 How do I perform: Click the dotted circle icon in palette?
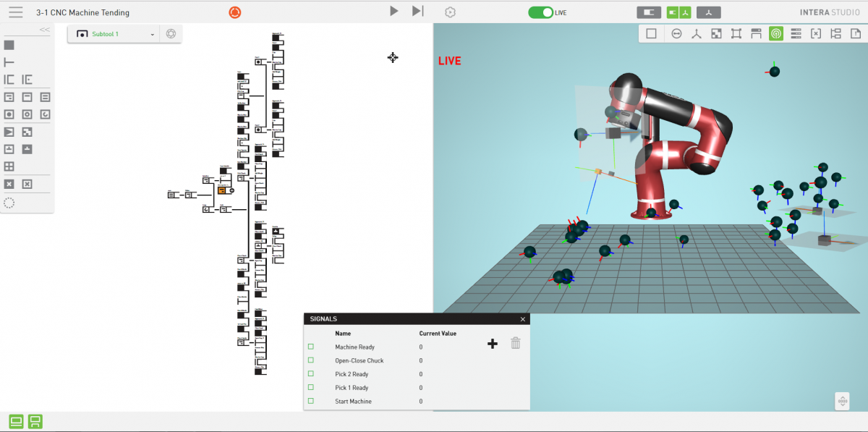point(9,203)
